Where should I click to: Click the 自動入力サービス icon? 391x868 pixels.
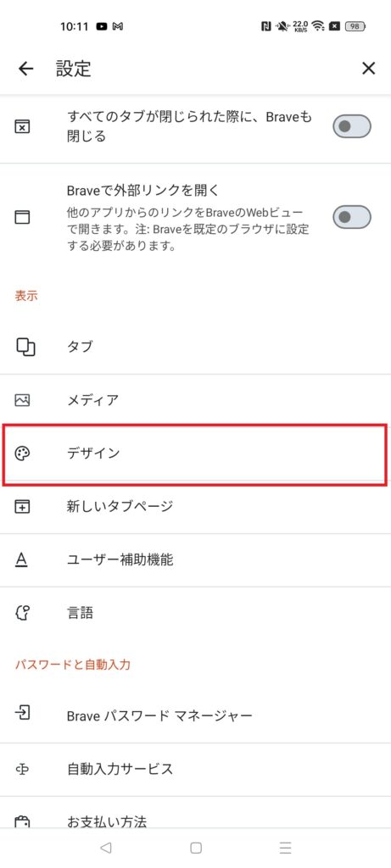point(22,770)
